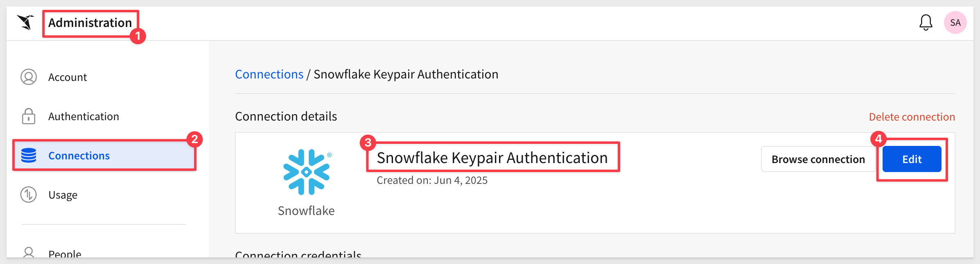The width and height of the screenshot is (980, 264).
Task: Click the Account person icon
Action: (29, 77)
